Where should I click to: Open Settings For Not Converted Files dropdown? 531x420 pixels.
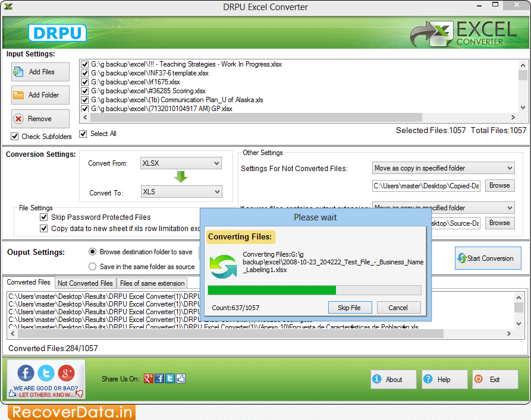pos(443,168)
